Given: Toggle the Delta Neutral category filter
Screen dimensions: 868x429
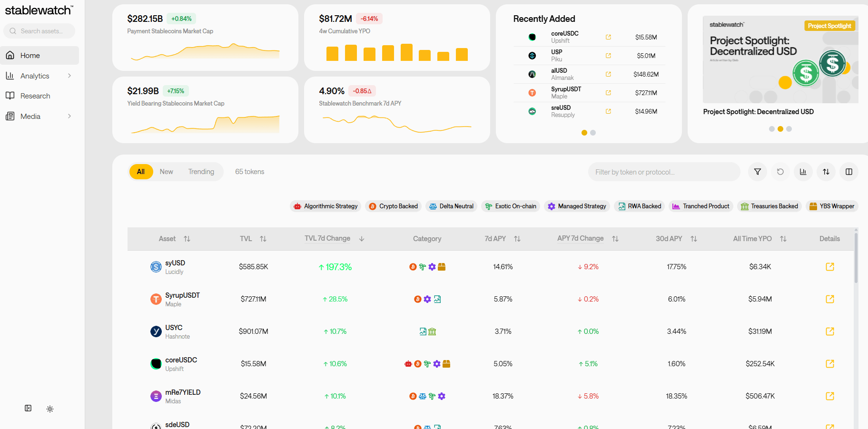Looking at the screenshot, I should 452,206.
